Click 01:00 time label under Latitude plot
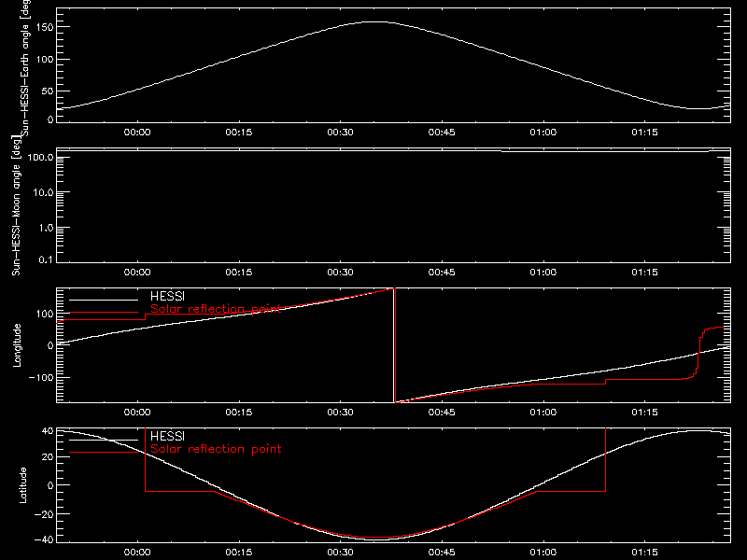The height and width of the screenshot is (560, 747). pos(543,552)
